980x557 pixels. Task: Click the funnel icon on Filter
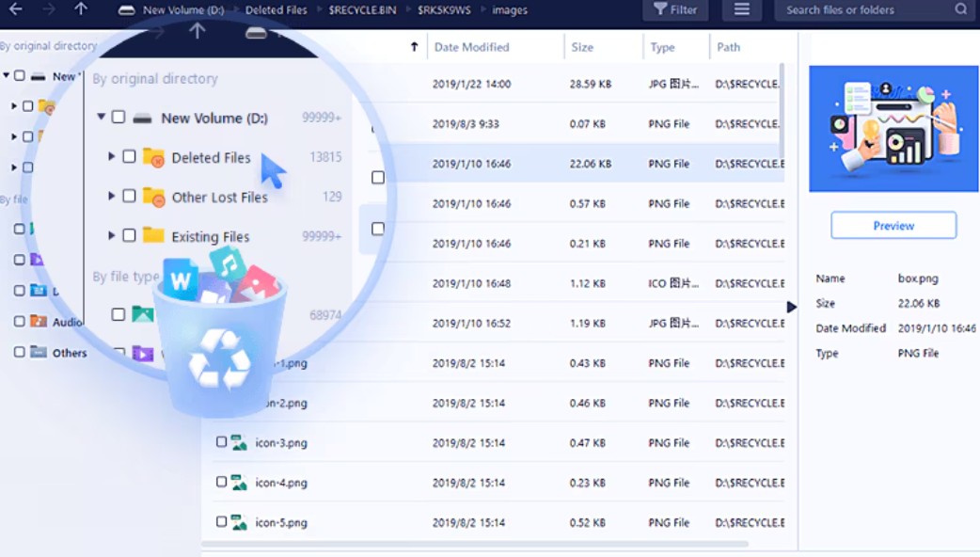[660, 8]
